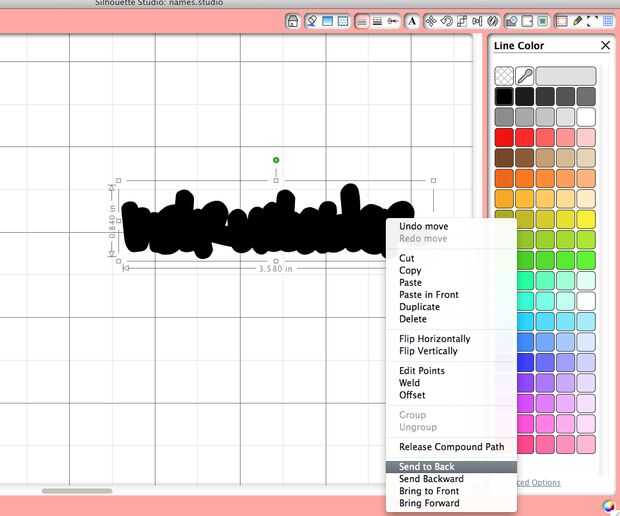Choose Send Backward
The width and height of the screenshot is (620, 516).
431,479
